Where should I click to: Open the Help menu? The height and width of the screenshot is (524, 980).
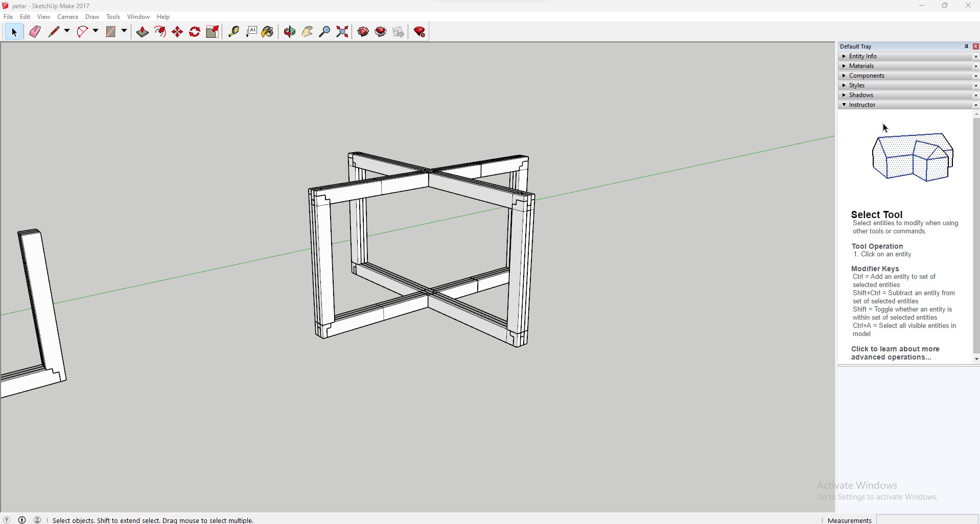(164, 17)
